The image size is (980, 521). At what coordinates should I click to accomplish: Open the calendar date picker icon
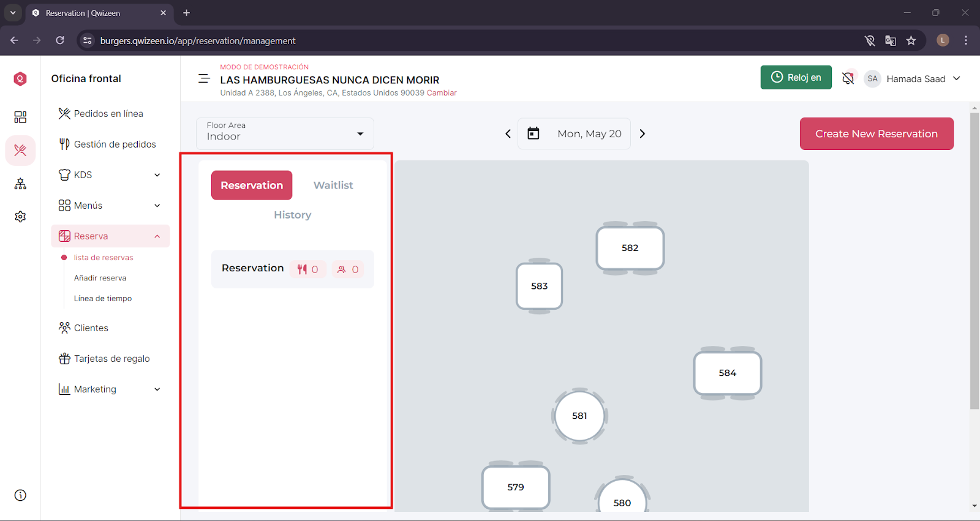coord(533,133)
